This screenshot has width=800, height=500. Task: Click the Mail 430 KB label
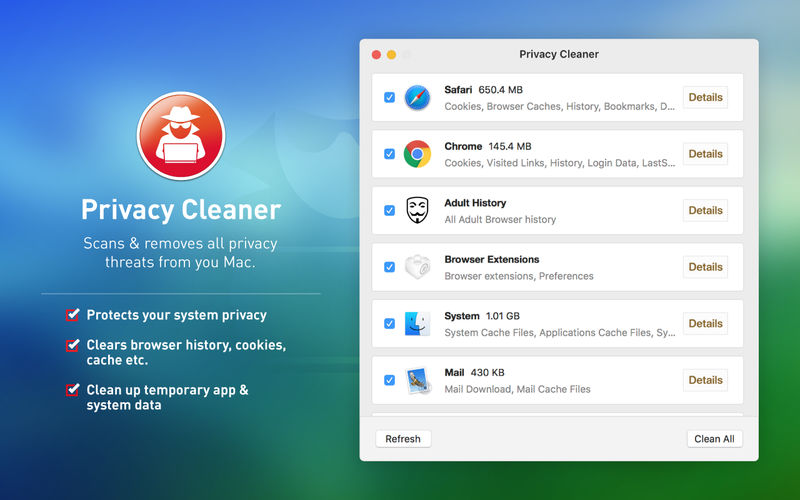(x=474, y=372)
